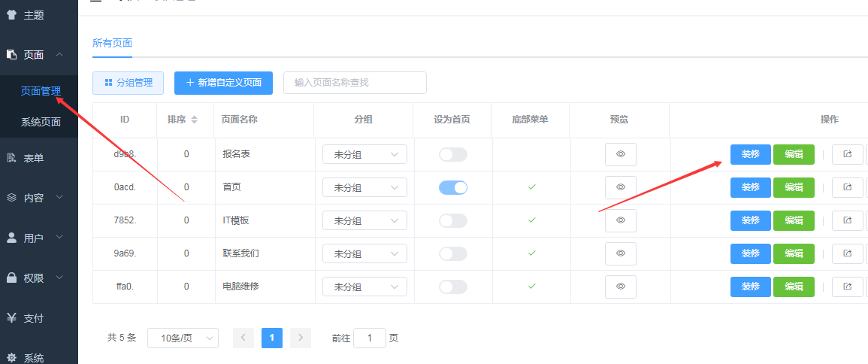Open group dropdown for 报名表
Image resolution: width=868 pixels, height=364 pixels.
[364, 155]
